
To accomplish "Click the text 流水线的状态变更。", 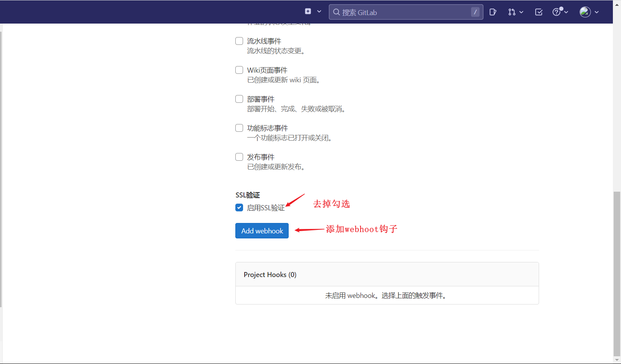I will click(276, 51).
